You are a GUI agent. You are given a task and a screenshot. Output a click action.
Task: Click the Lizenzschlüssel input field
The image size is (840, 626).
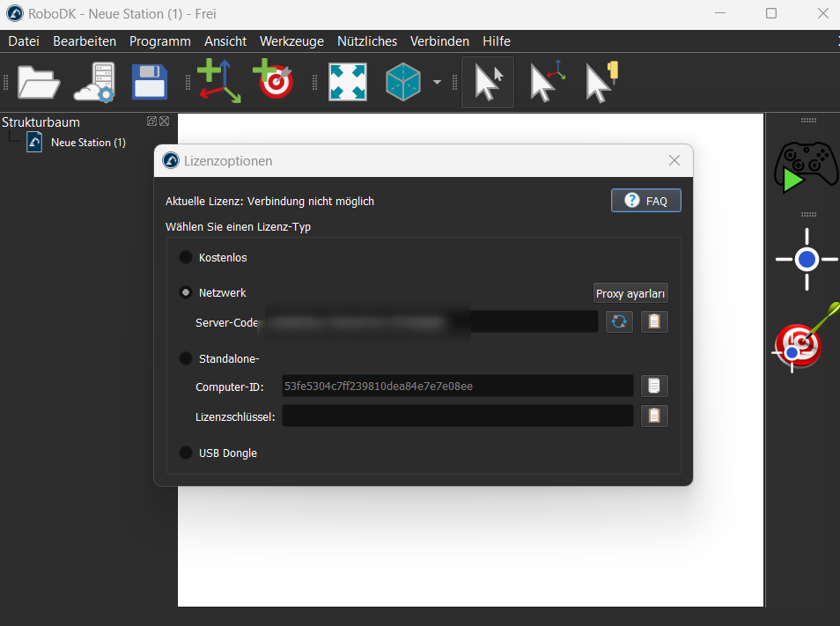click(458, 416)
